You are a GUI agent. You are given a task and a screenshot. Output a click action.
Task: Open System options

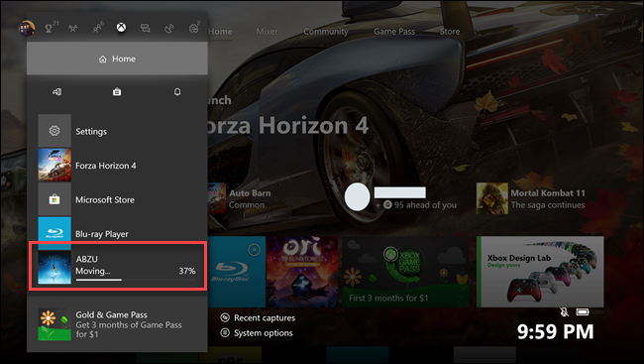coord(257,332)
